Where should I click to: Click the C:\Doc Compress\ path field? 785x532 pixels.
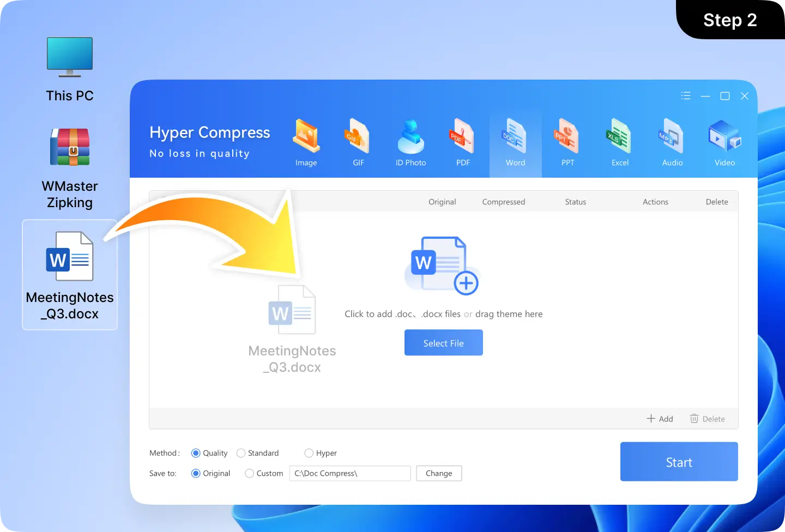[x=350, y=473]
